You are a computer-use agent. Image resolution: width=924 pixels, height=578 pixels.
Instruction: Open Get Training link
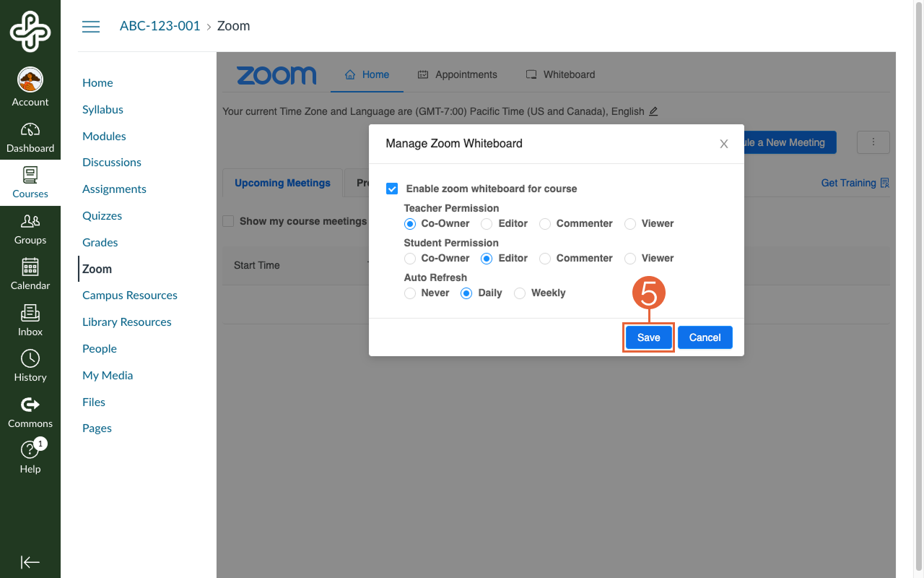click(855, 183)
